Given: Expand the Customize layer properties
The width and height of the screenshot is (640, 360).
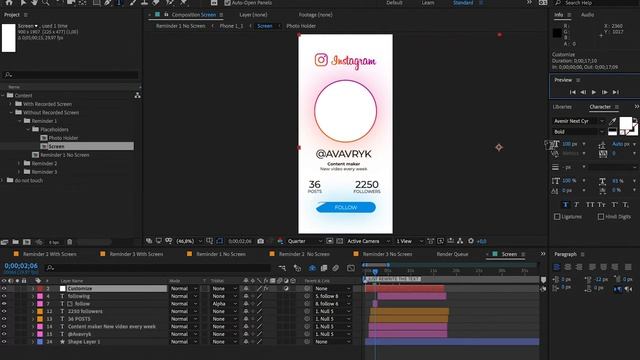Looking at the screenshot, I should coord(33,289).
